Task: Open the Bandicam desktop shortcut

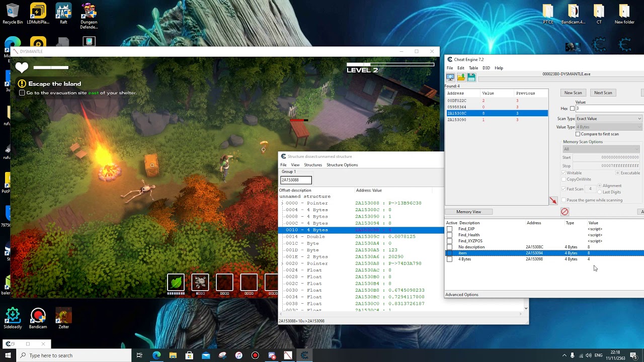Action: click(38, 319)
